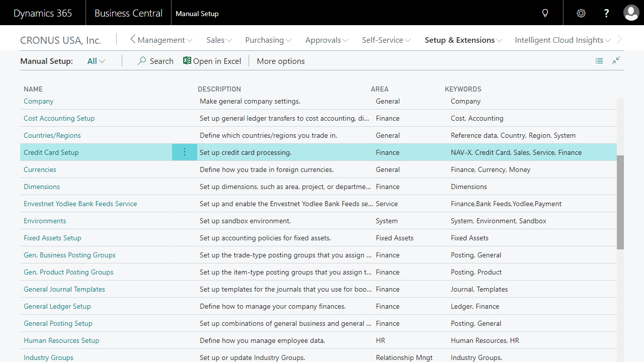
Task: Open the Cost Accounting Setup link
Action: (59, 118)
